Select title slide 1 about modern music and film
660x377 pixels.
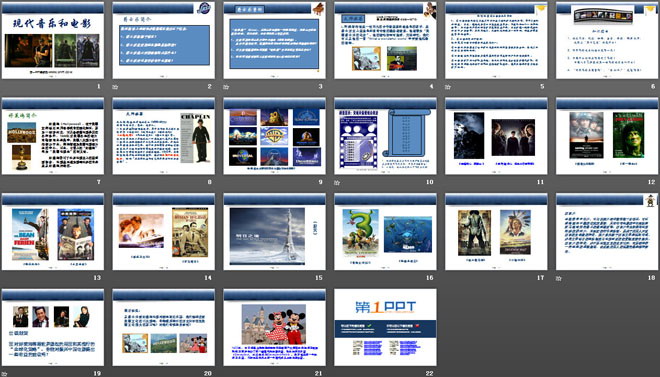53,40
